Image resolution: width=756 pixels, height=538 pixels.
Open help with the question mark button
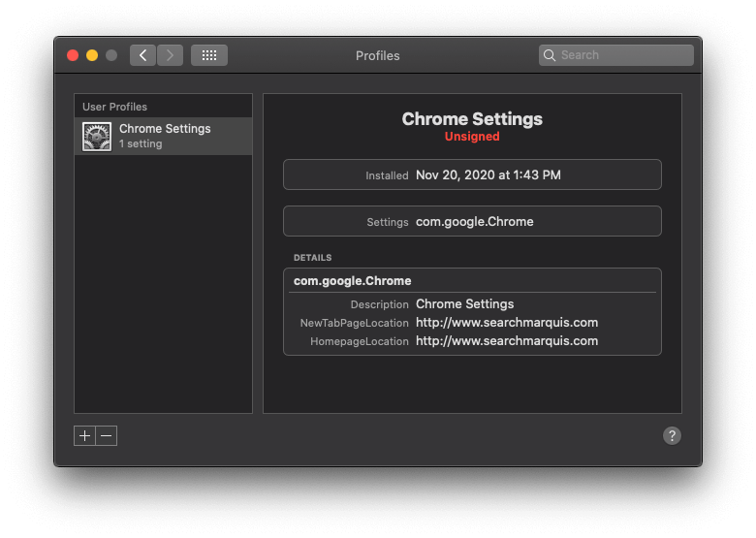point(672,436)
